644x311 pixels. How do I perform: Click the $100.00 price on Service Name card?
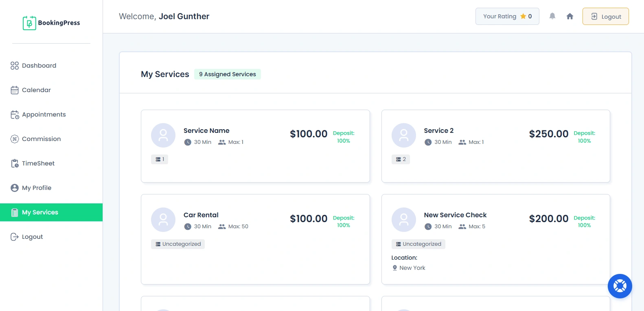click(309, 134)
